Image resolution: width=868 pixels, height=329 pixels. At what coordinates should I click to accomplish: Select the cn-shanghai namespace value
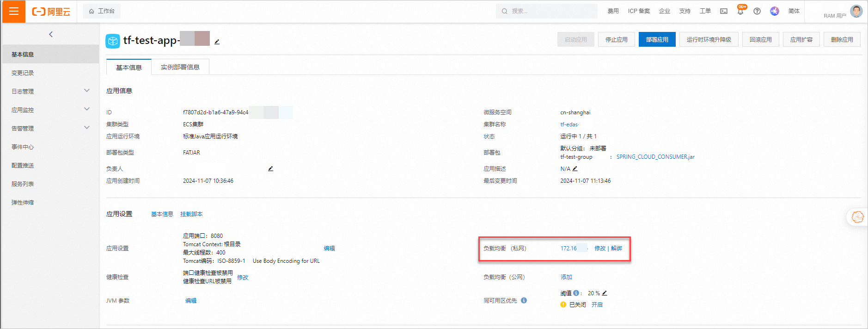[575, 112]
